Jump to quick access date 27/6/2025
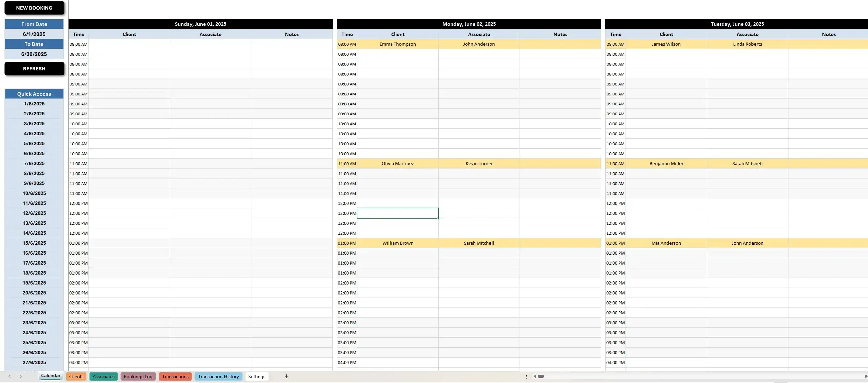868x383 pixels. pos(34,362)
